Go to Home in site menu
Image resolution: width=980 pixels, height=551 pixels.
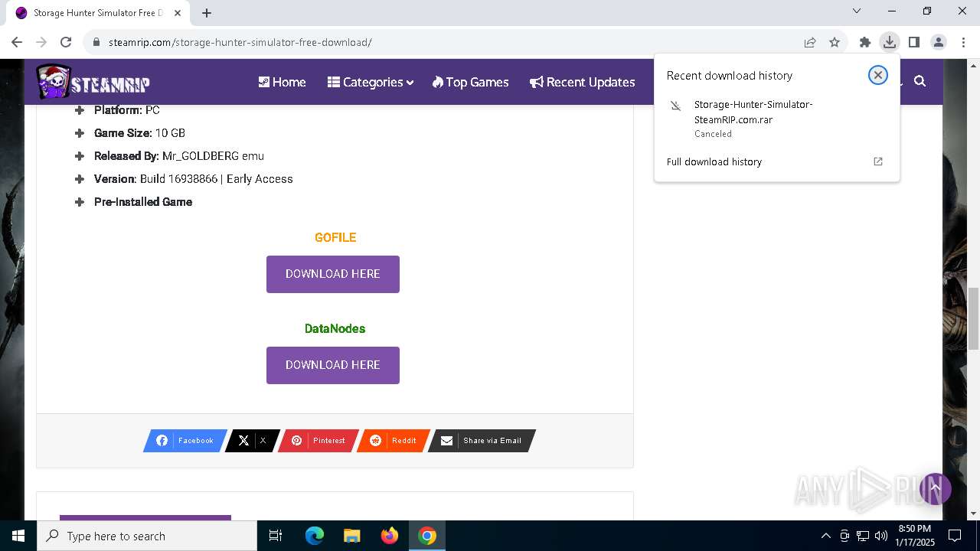[x=282, y=82]
